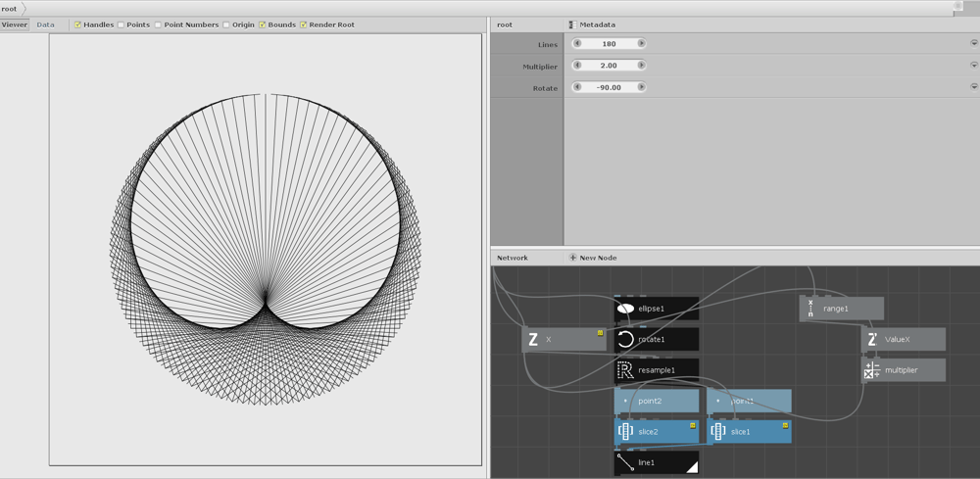Screen dimensions: 980x479
Task: Click the root label in parameters header
Action: coord(505,25)
